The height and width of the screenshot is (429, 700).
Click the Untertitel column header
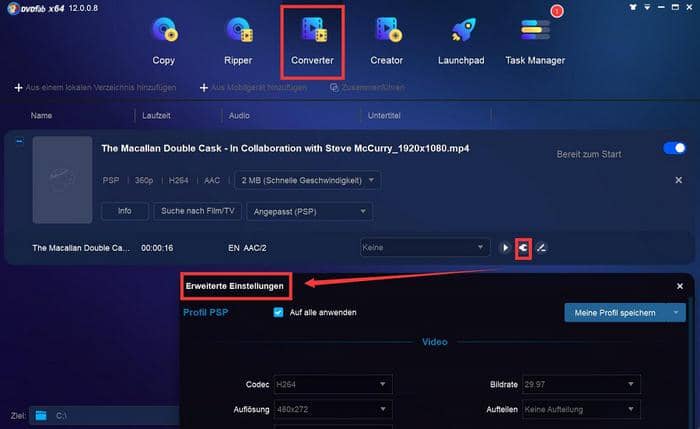(384, 116)
